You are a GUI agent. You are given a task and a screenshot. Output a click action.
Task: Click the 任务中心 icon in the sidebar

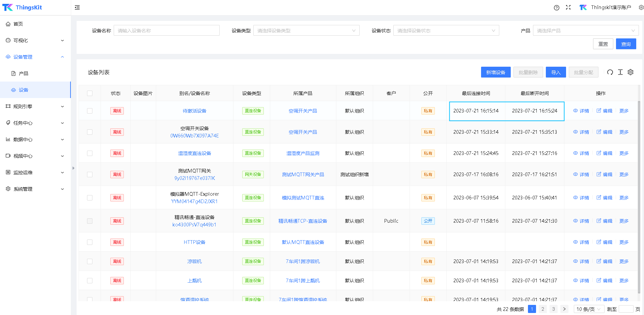tap(8, 123)
